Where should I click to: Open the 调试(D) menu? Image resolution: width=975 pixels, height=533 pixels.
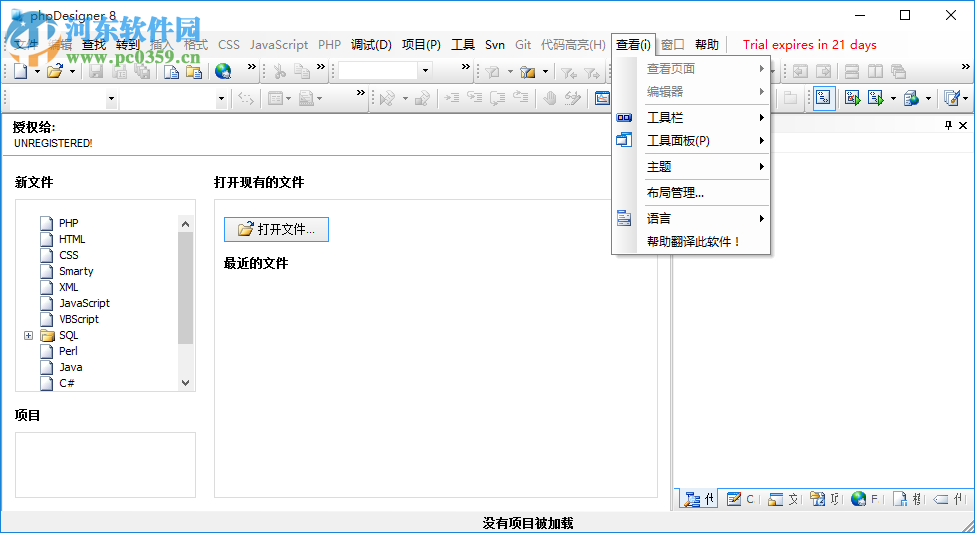(371, 45)
